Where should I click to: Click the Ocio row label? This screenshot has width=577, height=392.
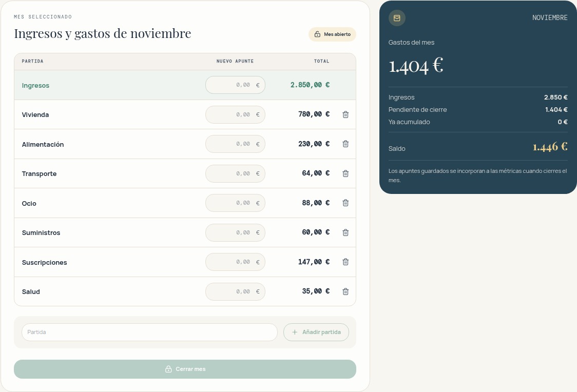29,203
